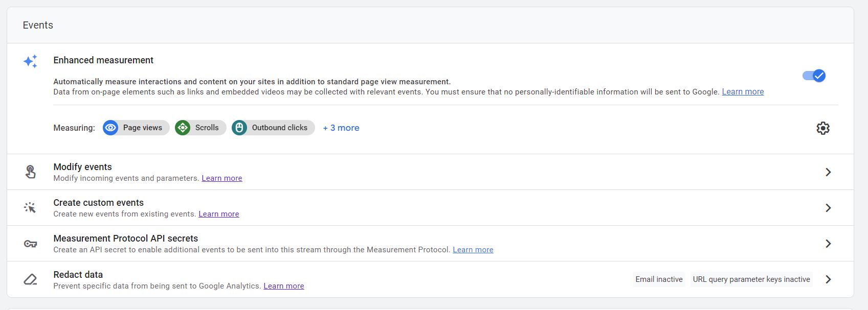Click 'URL query parameter keys inactive' badge
Viewport: 868px width, 310px height.
coord(751,279)
